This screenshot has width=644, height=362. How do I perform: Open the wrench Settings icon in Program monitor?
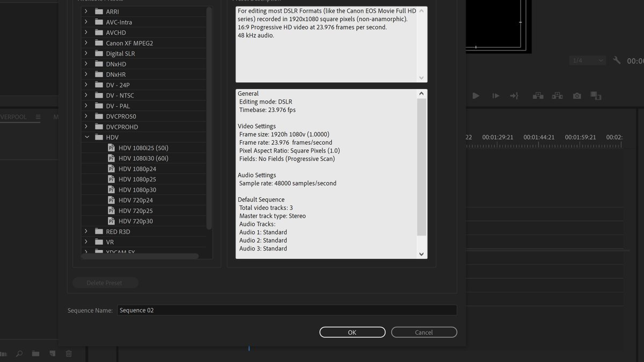click(x=617, y=61)
